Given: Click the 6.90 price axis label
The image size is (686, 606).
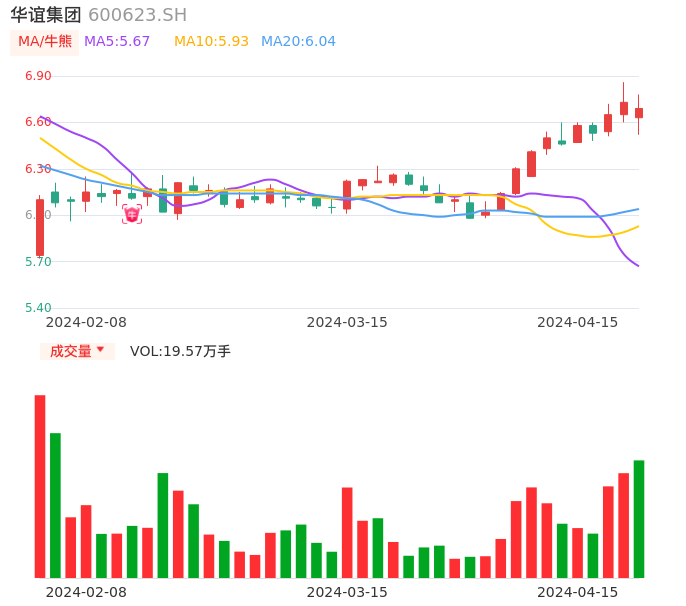Looking at the screenshot, I should (38, 76).
